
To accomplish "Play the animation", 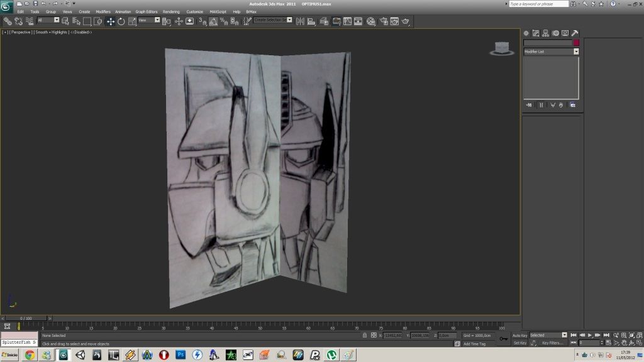I will click(x=590, y=336).
